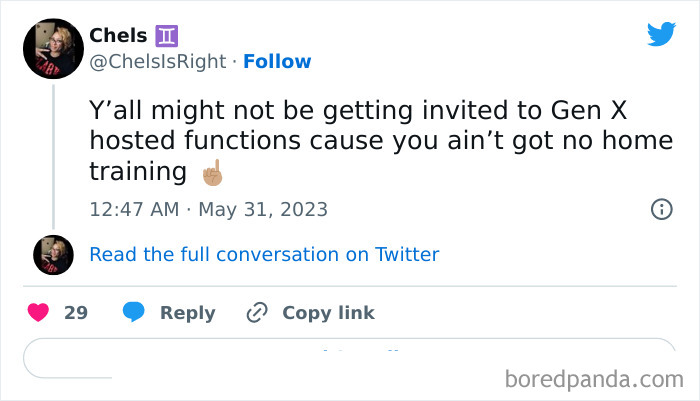Click the 29 likes count
700x401 pixels.
pyautogui.click(x=76, y=313)
